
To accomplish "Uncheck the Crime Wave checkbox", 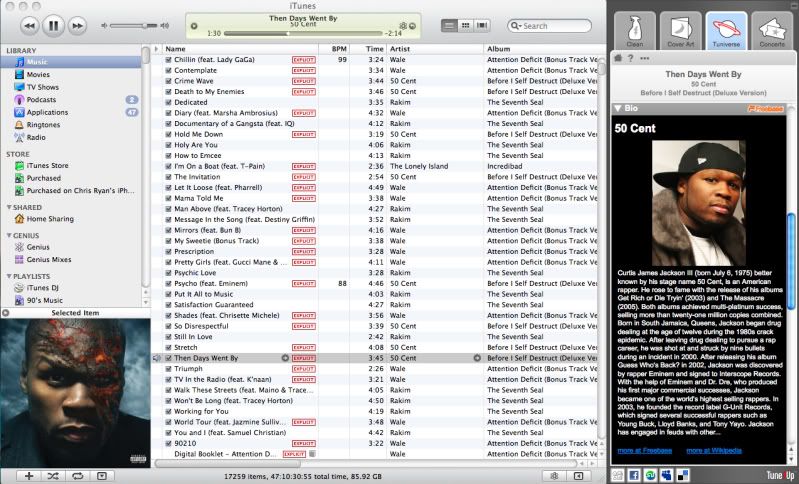I will (168, 81).
